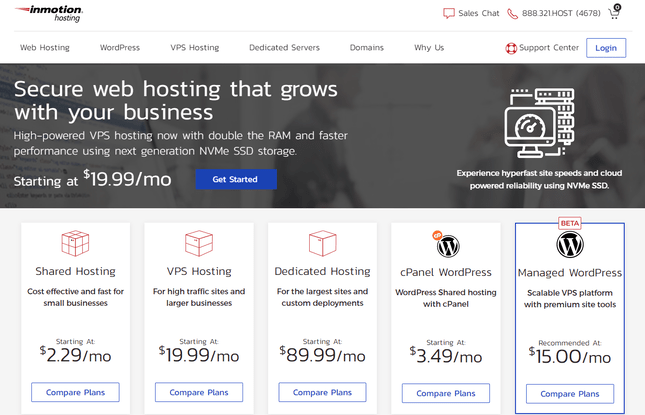Viewport: 645px width, 415px height.
Task: Click the Shared Hosting heading
Action: (x=75, y=271)
